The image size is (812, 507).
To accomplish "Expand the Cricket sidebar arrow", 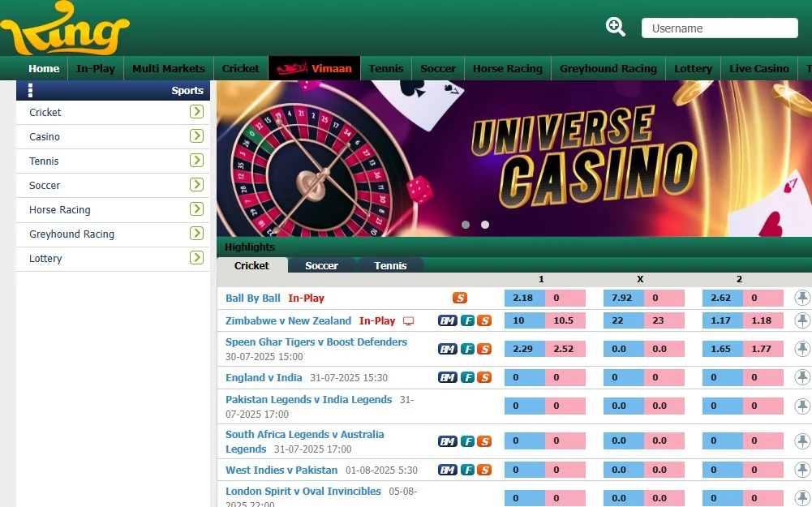I will (197, 111).
